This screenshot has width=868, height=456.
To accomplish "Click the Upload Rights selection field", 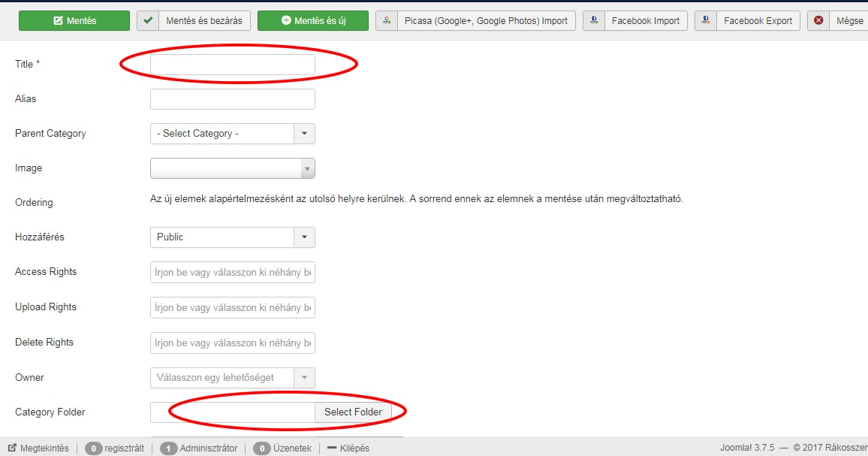I will coord(233,307).
